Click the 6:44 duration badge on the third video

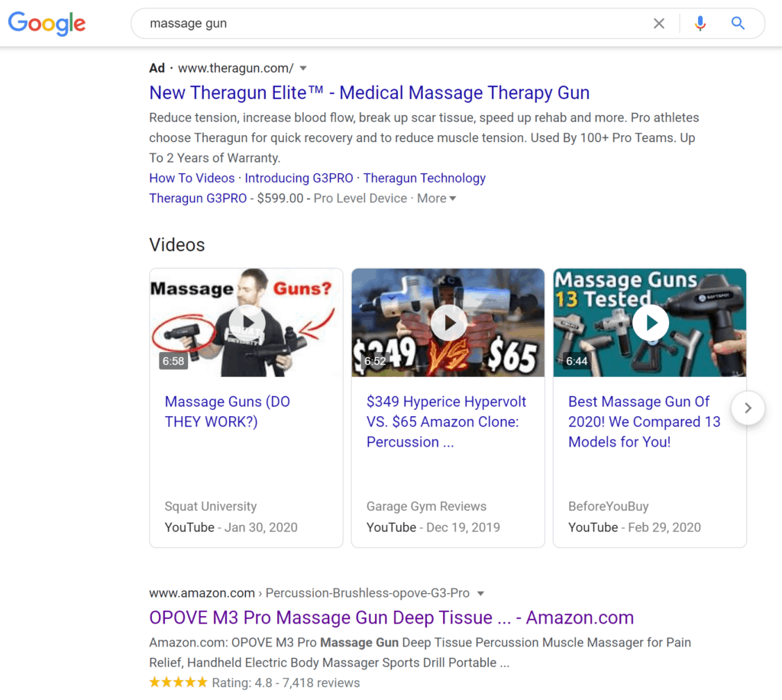577,361
